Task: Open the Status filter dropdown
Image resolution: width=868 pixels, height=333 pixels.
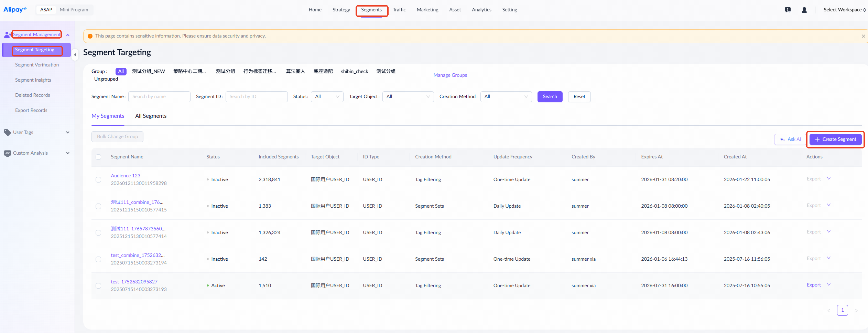Action: pos(327,97)
